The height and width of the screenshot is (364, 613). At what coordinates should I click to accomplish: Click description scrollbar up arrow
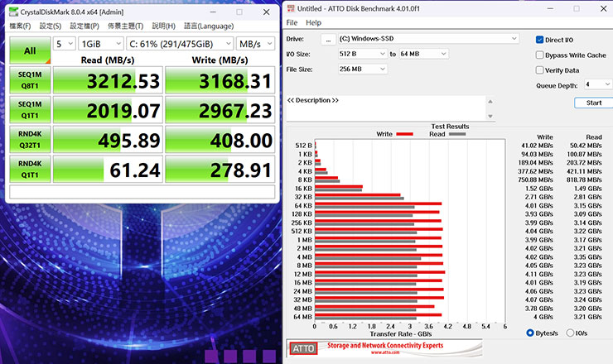pos(490,102)
